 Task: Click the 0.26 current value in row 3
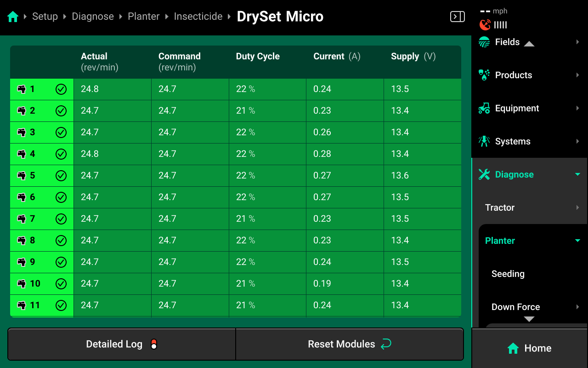click(322, 132)
